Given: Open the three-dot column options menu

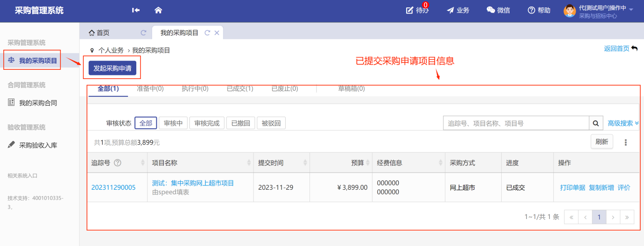Looking at the screenshot, I should pos(626,142).
